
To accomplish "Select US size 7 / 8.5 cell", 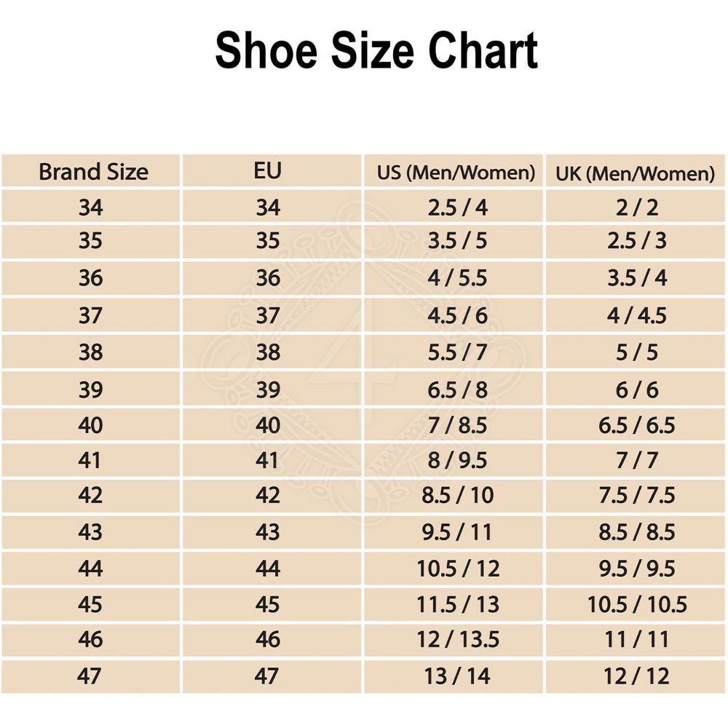I will [x=457, y=425].
